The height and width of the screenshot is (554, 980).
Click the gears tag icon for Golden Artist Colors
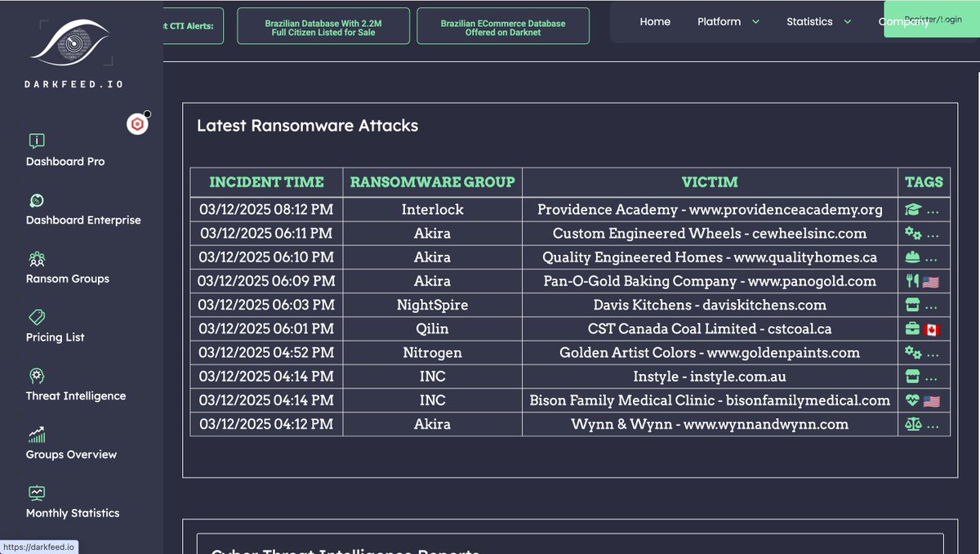[912, 353]
